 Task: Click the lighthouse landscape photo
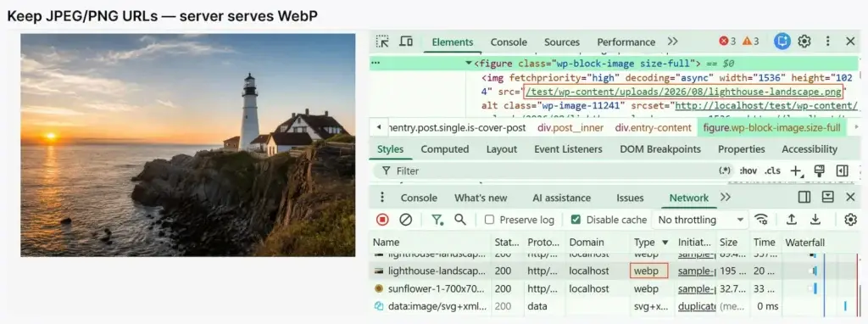coord(188,145)
